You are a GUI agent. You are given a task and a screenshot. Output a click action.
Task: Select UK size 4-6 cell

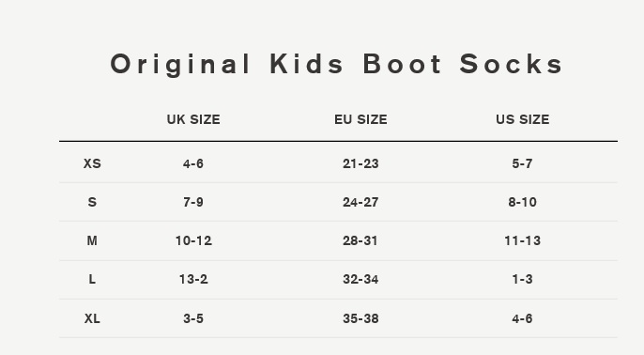click(193, 163)
